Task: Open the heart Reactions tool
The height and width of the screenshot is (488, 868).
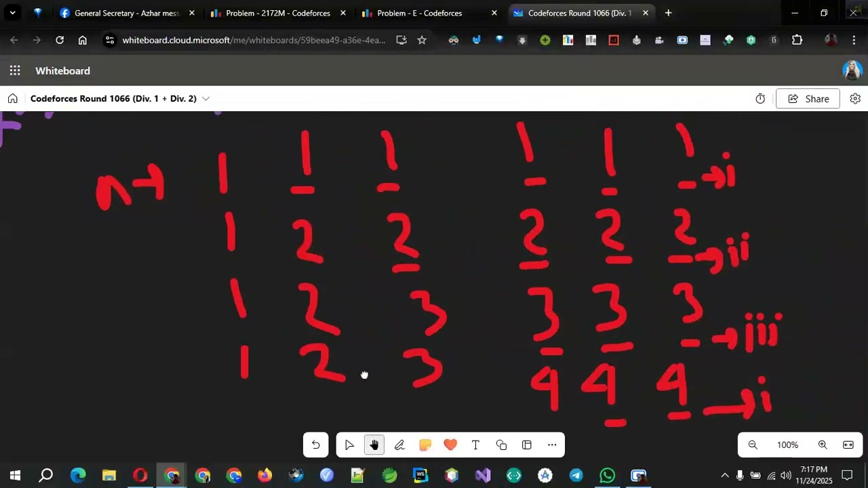Action: point(450,445)
